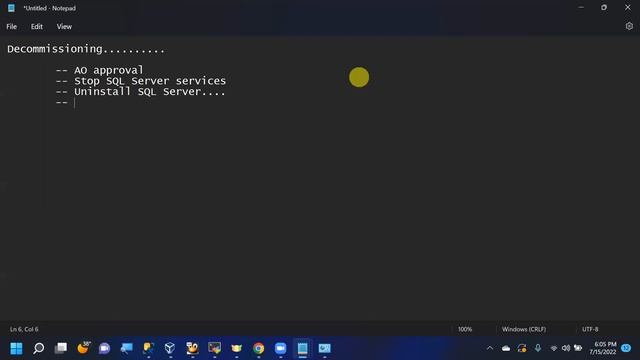Open the volume speaker tray icon
The image size is (640, 360).
566,348
